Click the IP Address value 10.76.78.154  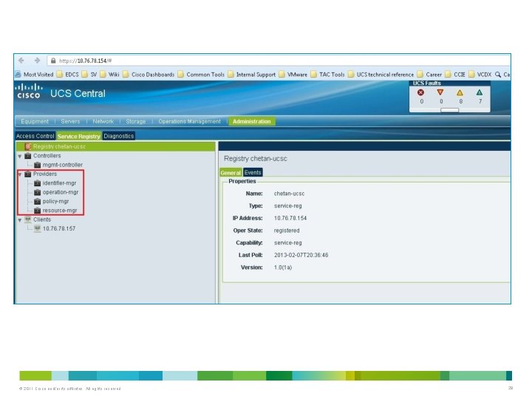tap(290, 218)
